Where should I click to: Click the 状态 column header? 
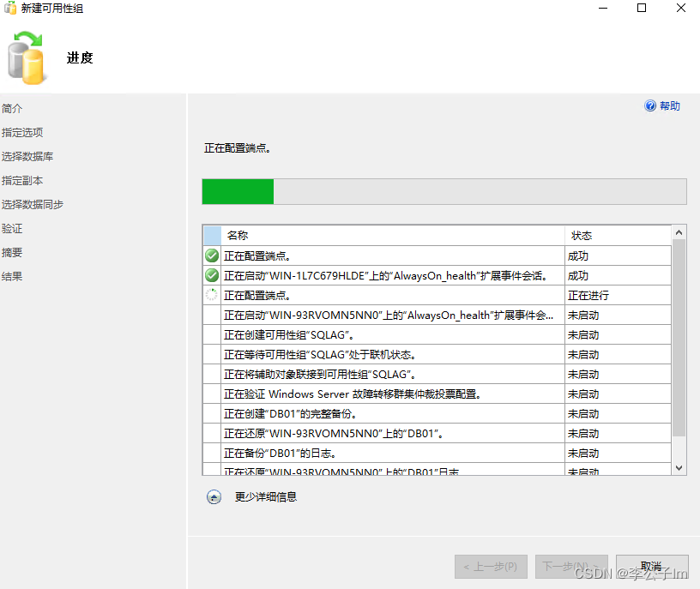(618, 236)
